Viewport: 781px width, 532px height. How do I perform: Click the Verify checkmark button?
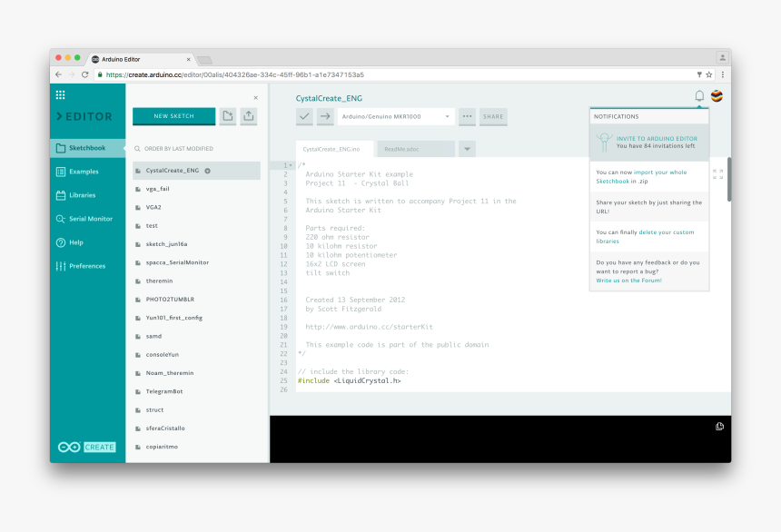[304, 116]
